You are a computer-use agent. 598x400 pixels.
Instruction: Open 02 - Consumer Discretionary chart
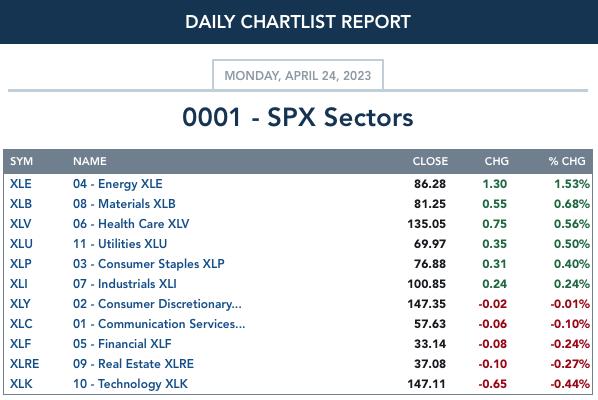[x=157, y=304]
